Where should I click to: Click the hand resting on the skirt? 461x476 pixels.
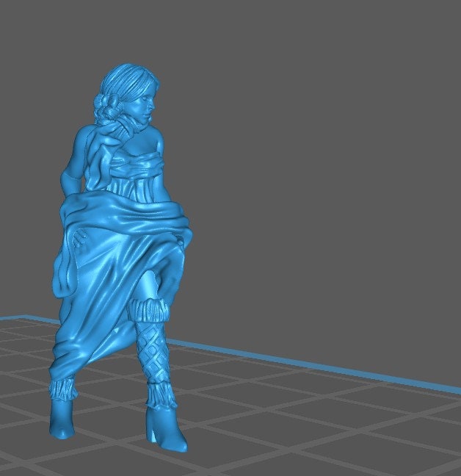coord(86,237)
